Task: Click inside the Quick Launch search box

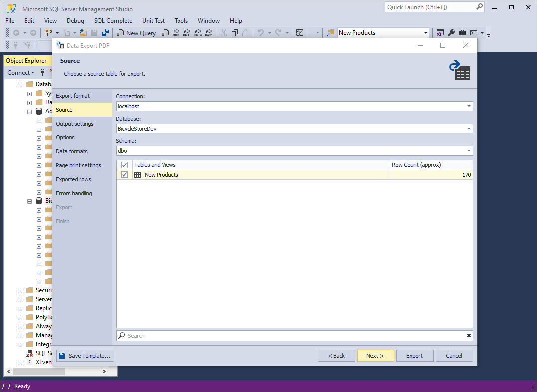Action: point(431,7)
